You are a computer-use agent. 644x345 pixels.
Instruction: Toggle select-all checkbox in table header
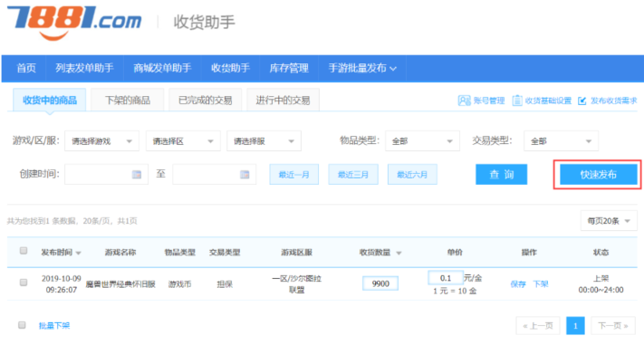[24, 251]
